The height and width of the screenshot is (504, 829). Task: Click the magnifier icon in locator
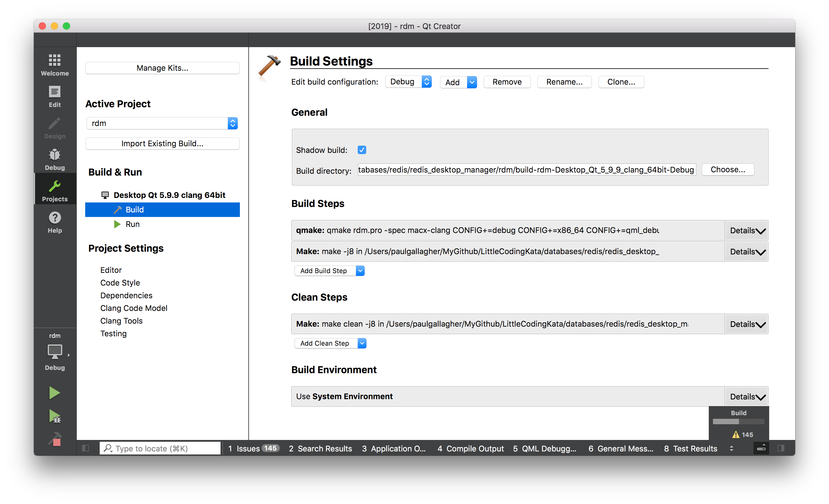click(x=108, y=448)
